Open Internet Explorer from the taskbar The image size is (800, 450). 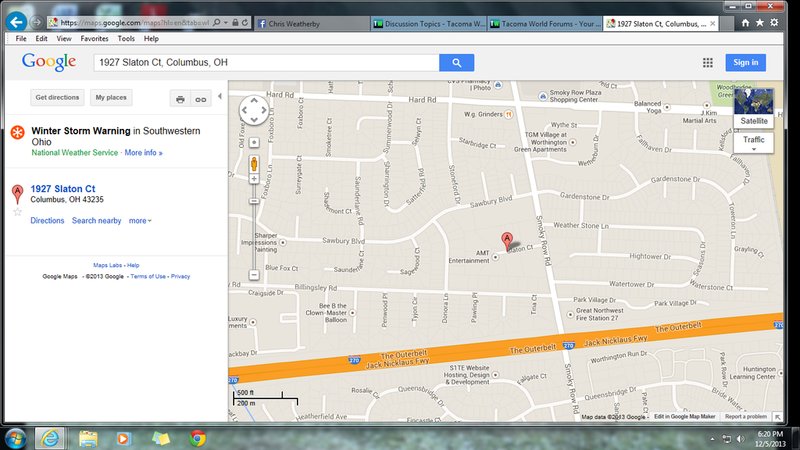pos(49,438)
